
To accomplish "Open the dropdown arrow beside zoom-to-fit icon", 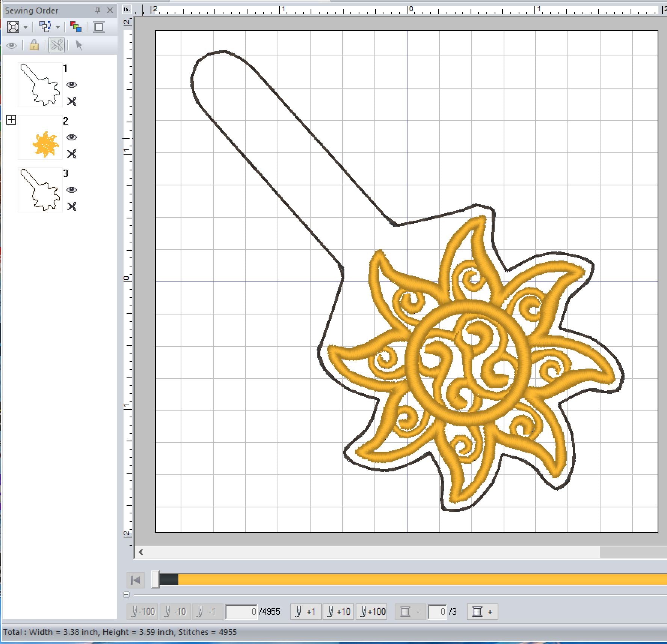I will point(26,27).
